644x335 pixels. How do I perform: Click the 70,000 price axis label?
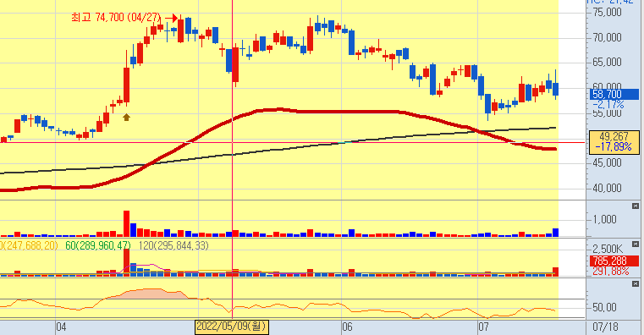click(x=608, y=38)
